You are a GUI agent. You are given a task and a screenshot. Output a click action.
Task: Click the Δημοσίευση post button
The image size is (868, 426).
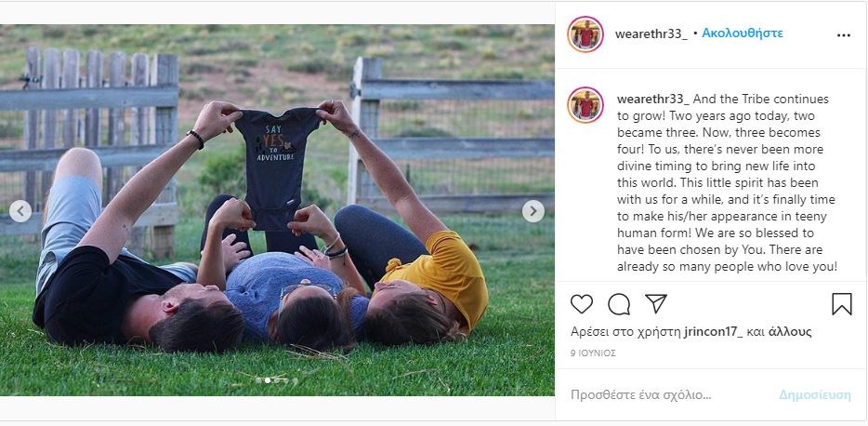coord(815,395)
